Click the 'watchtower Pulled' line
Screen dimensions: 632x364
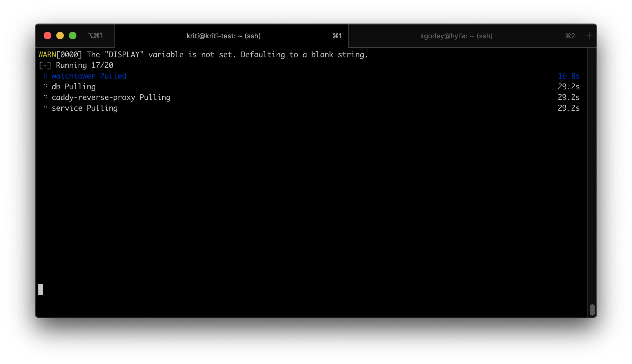[x=89, y=76]
